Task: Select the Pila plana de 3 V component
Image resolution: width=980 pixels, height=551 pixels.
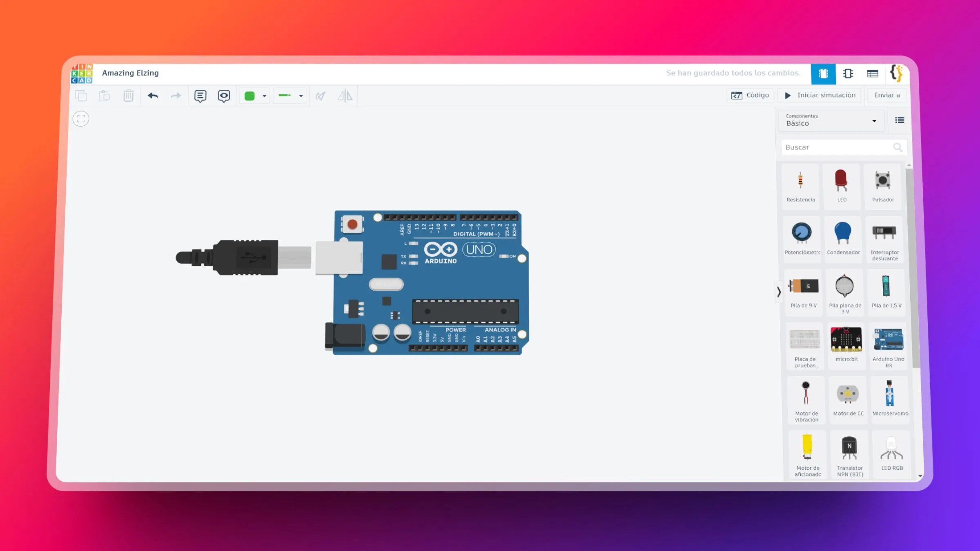Action: coord(845,293)
